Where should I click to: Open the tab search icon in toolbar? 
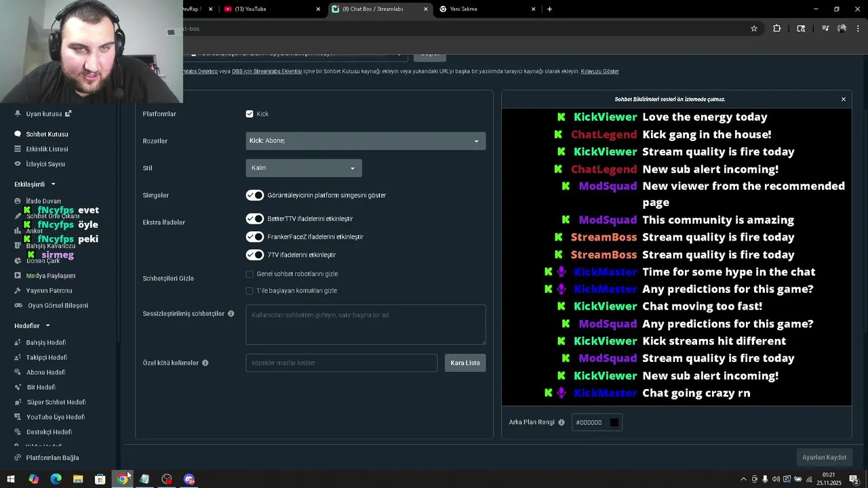click(x=801, y=28)
